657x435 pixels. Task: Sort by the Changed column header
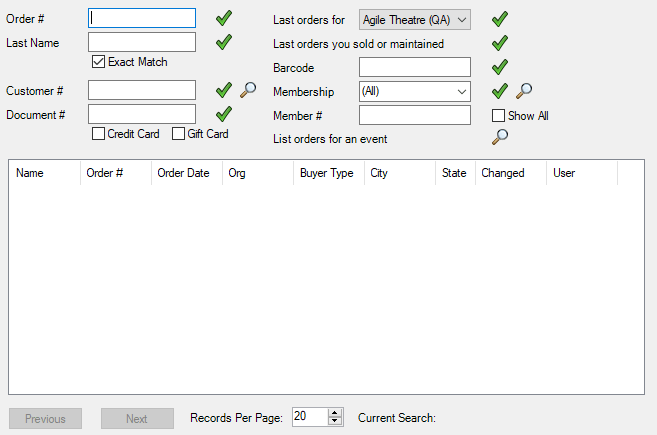click(x=511, y=173)
